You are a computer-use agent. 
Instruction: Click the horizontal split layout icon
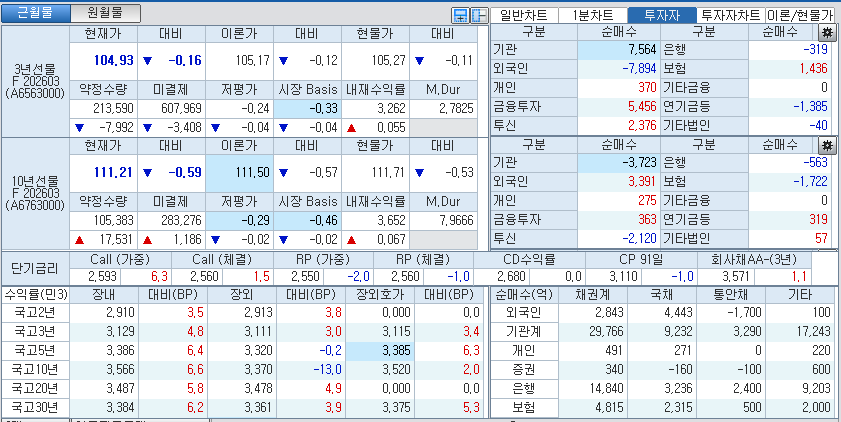(460, 16)
